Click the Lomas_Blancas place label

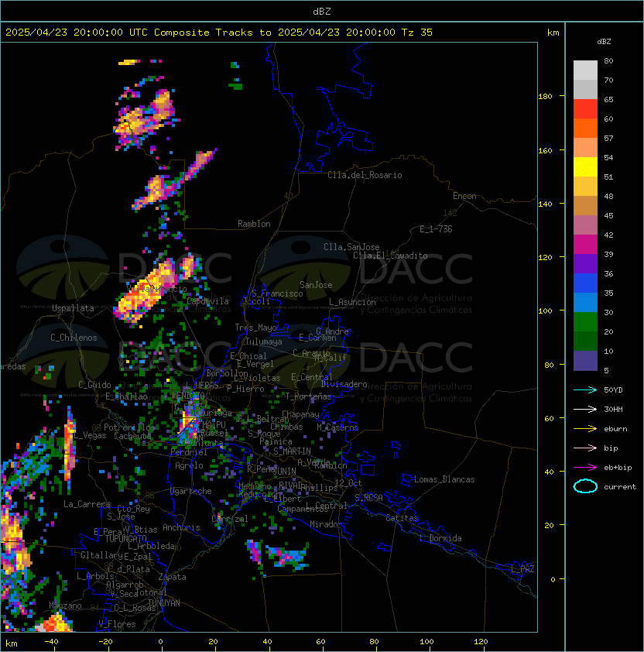pos(444,479)
